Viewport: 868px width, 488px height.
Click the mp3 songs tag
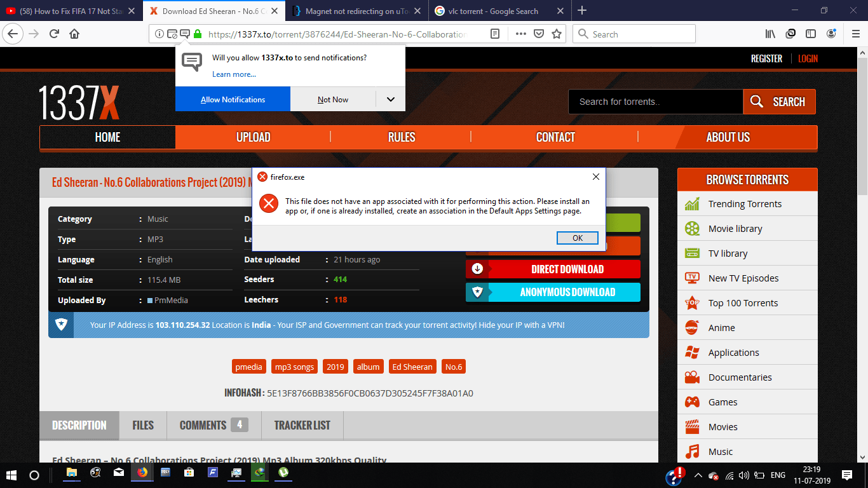(x=294, y=367)
